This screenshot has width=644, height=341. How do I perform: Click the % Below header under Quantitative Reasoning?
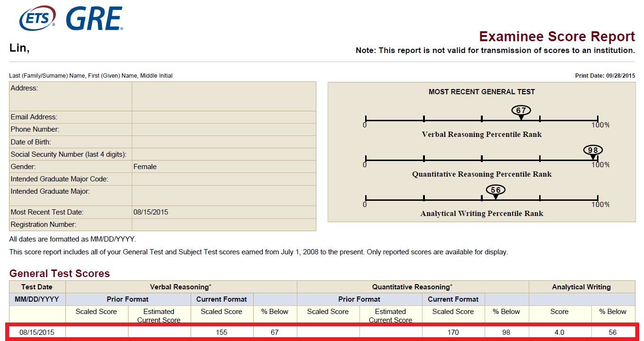coord(506,312)
